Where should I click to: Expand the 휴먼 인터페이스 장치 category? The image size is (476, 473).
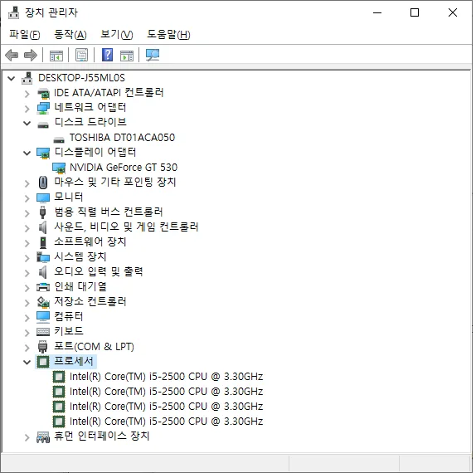click(x=27, y=437)
